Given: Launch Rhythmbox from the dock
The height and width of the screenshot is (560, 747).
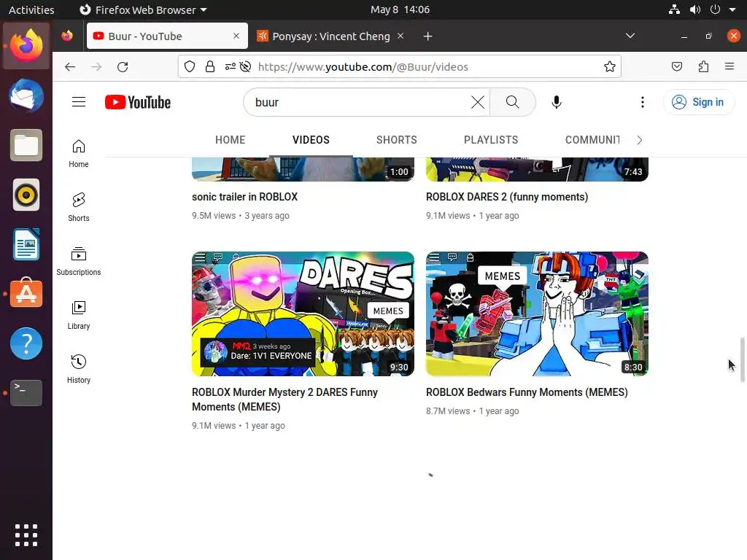Looking at the screenshot, I should click(x=26, y=195).
